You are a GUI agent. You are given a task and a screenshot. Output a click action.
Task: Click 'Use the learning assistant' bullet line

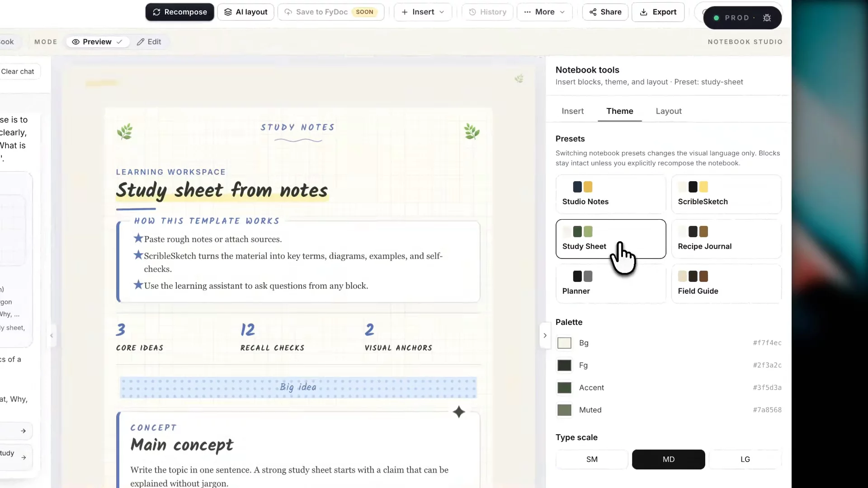click(x=256, y=286)
